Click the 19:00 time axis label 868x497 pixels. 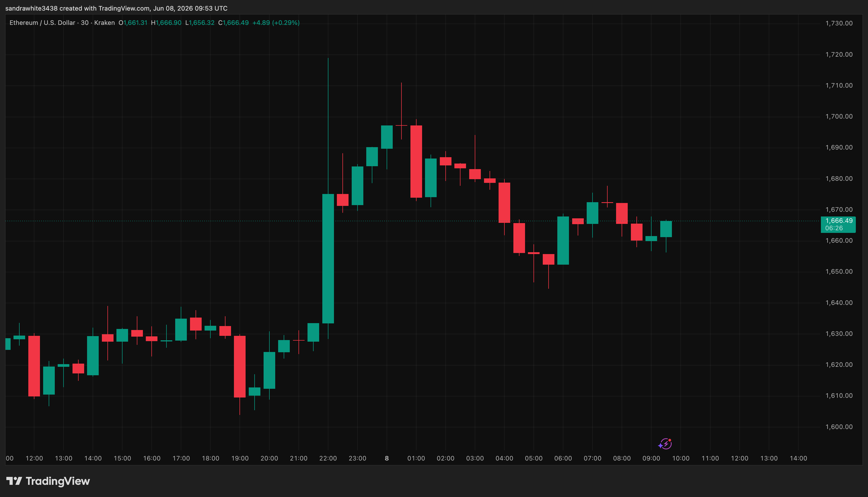click(239, 458)
